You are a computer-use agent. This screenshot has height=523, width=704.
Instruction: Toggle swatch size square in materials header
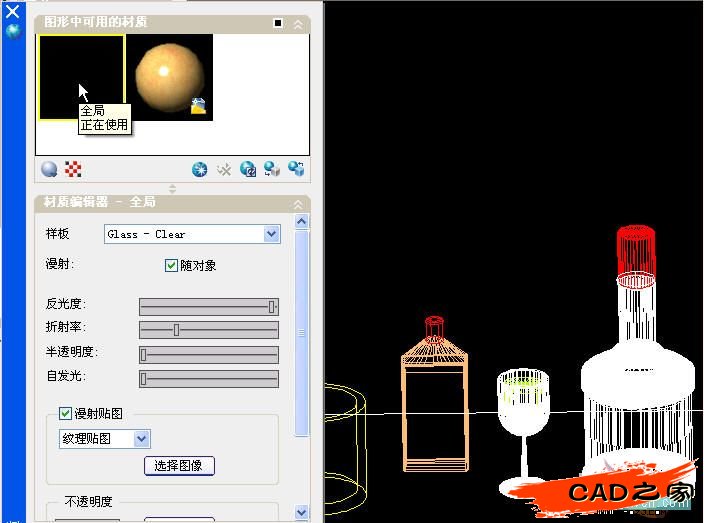pos(278,23)
